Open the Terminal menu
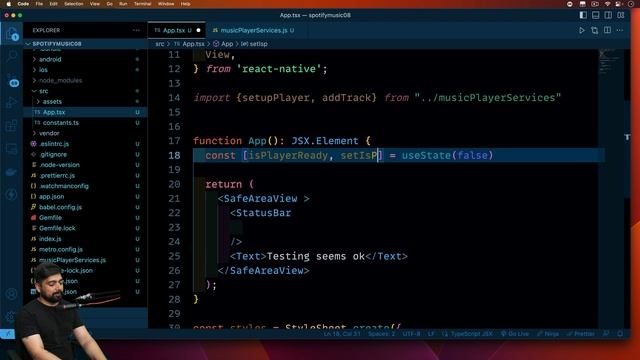Viewport: 640px width, 360px height. pyautogui.click(x=142, y=4)
